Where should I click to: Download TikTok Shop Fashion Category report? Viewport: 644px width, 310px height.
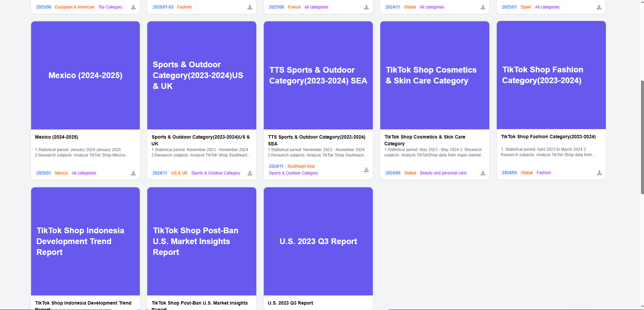[599, 173]
